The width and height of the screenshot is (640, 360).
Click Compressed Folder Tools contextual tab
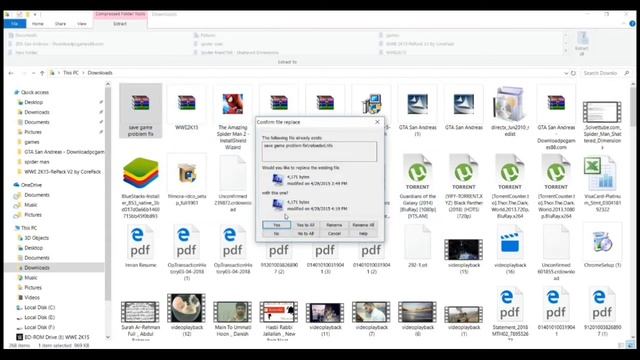(120, 14)
